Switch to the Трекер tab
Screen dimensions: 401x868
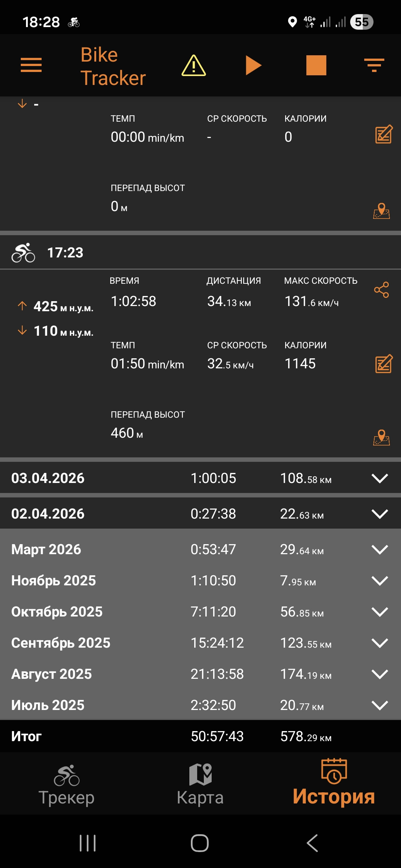67,785
